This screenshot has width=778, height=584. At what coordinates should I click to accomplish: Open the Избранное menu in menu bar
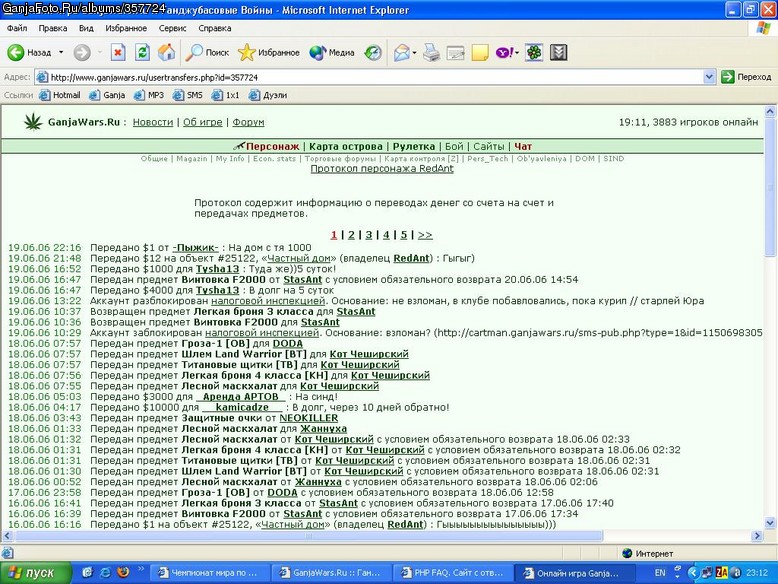(x=126, y=28)
